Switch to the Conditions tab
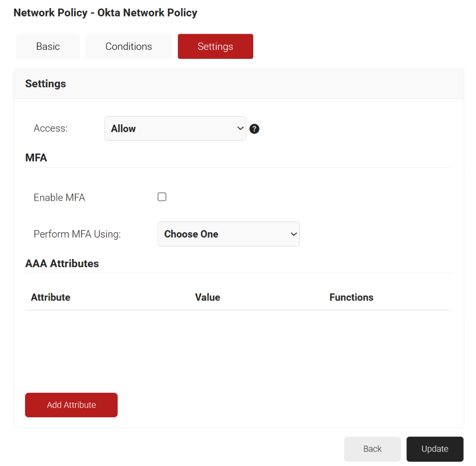Viewport: 476px width, 466px height. 129,47
